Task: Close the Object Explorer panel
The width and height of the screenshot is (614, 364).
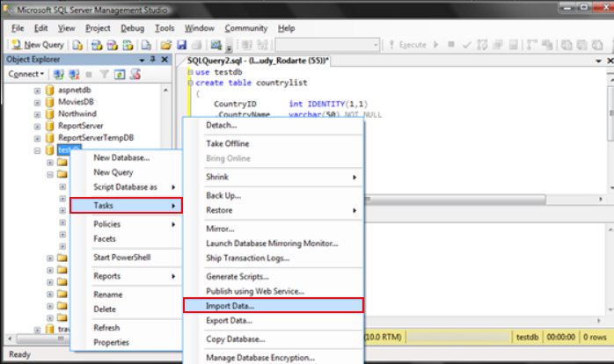Action: [x=164, y=60]
